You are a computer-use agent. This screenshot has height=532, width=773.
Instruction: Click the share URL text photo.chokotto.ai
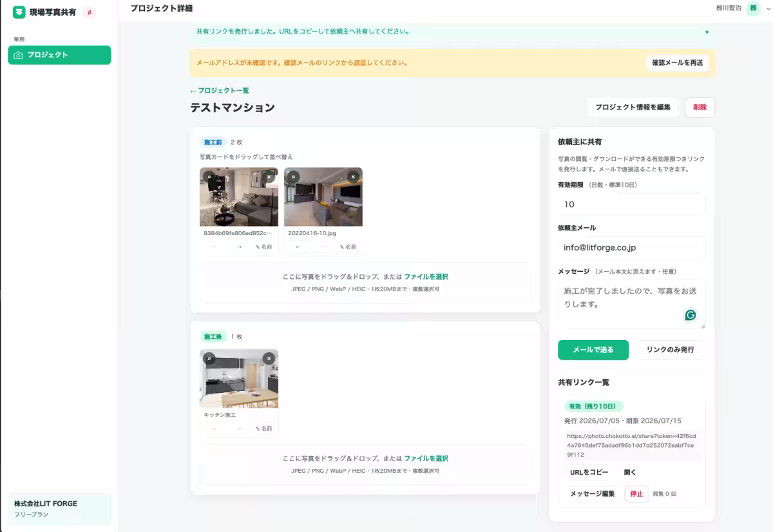point(631,445)
